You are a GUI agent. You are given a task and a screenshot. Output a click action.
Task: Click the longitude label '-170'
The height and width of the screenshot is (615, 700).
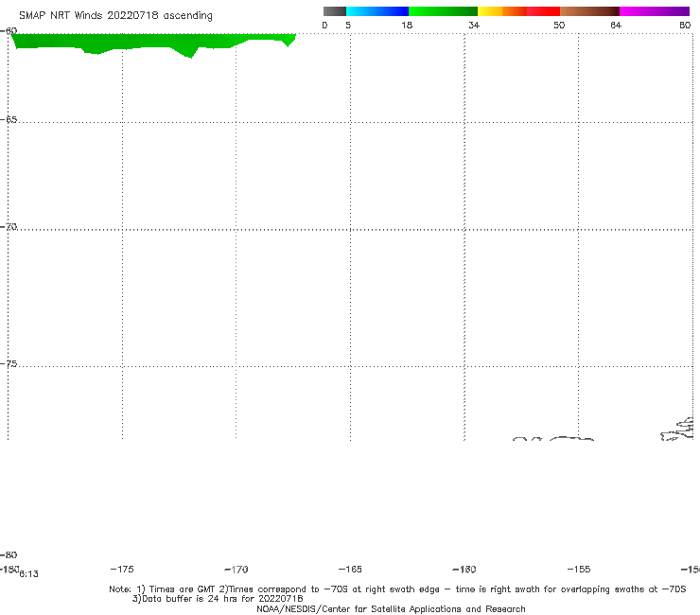[x=236, y=569]
